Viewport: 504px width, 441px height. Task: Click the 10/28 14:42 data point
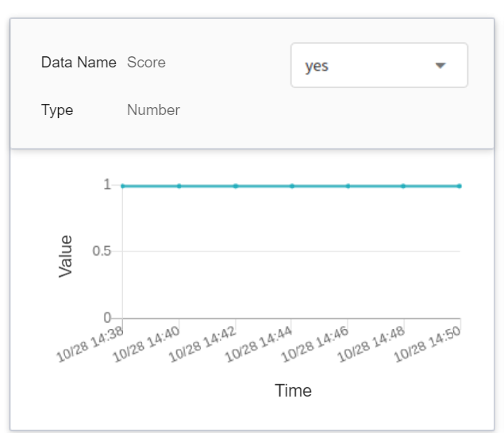point(236,186)
